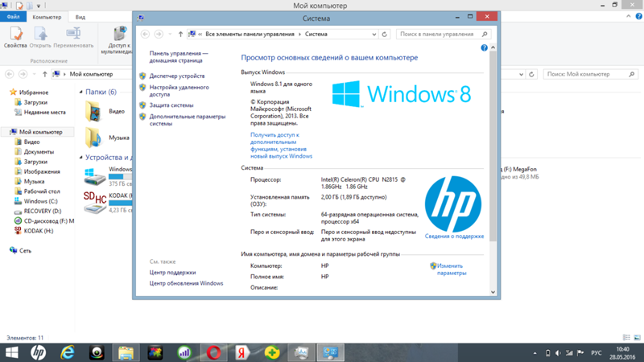The width and height of the screenshot is (644, 362).
Task: Open Internet Explorer on taskbar
Action: (x=68, y=352)
